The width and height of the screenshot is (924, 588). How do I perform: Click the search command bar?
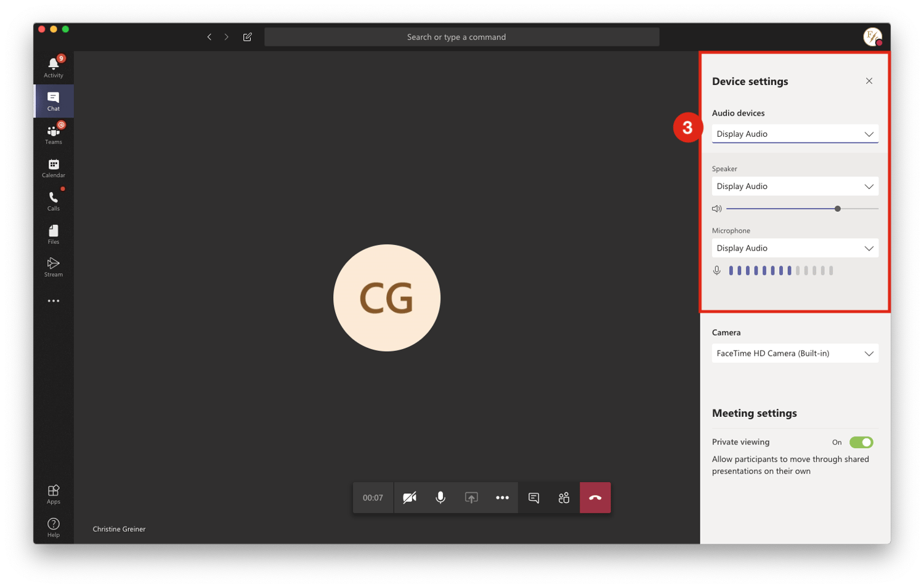[x=461, y=36]
